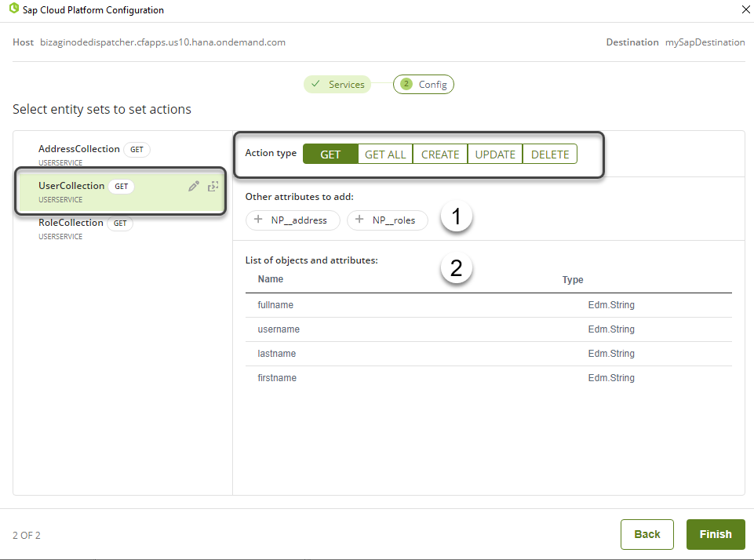
Task: Add the NP__address attribute
Action: click(x=293, y=220)
